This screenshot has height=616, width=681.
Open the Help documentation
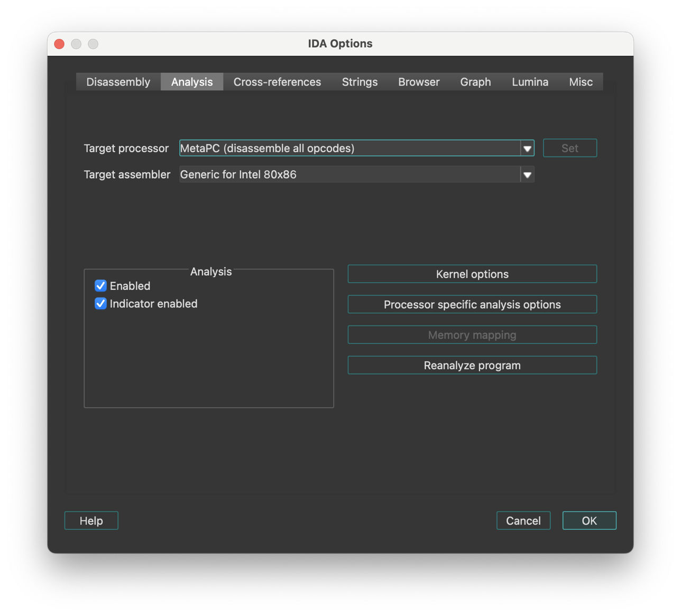pos(91,520)
